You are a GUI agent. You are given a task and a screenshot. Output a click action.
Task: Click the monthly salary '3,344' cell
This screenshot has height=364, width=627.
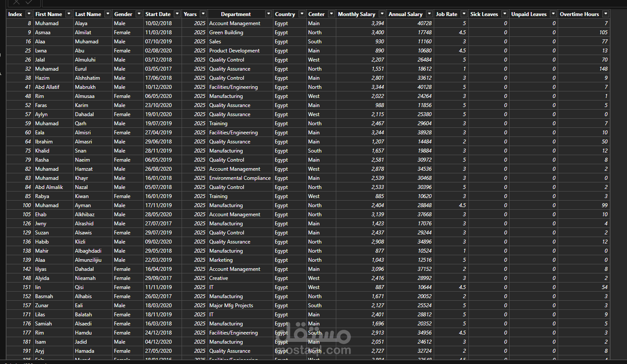(x=361, y=87)
